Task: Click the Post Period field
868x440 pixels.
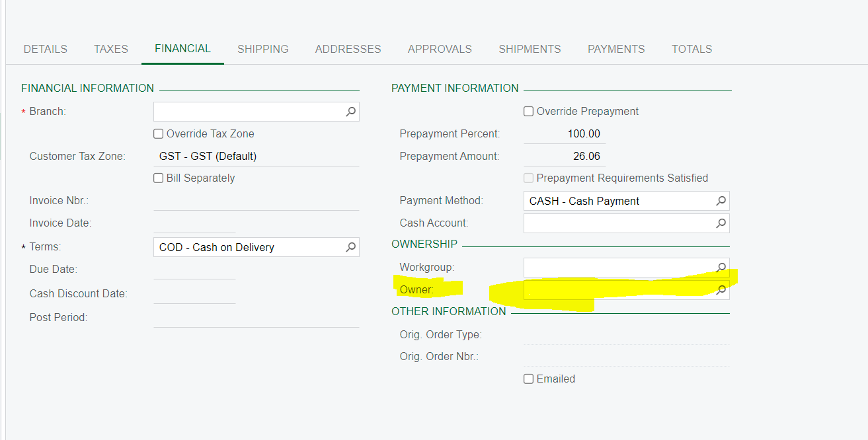Action: click(256, 317)
